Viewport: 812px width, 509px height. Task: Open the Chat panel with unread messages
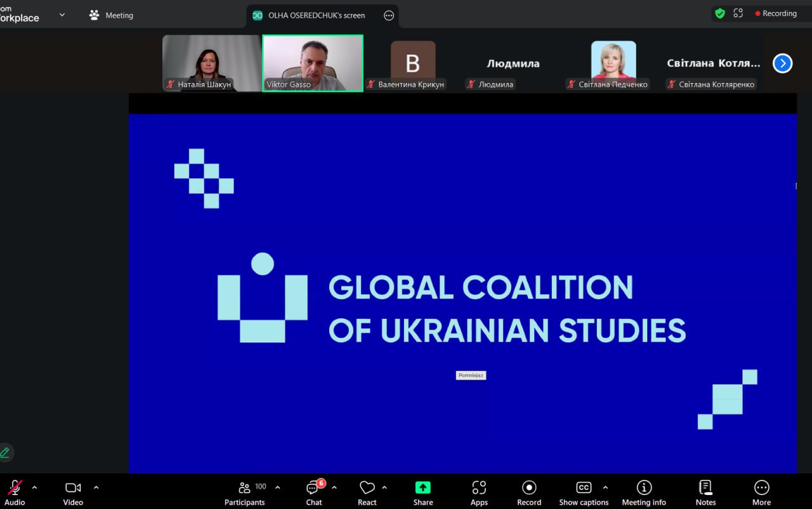(314, 493)
